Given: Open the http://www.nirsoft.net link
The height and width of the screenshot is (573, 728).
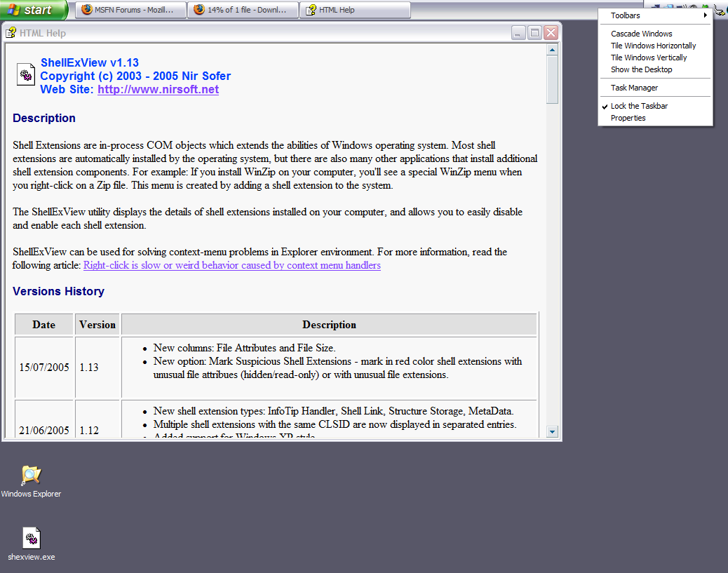Looking at the screenshot, I should click(158, 89).
